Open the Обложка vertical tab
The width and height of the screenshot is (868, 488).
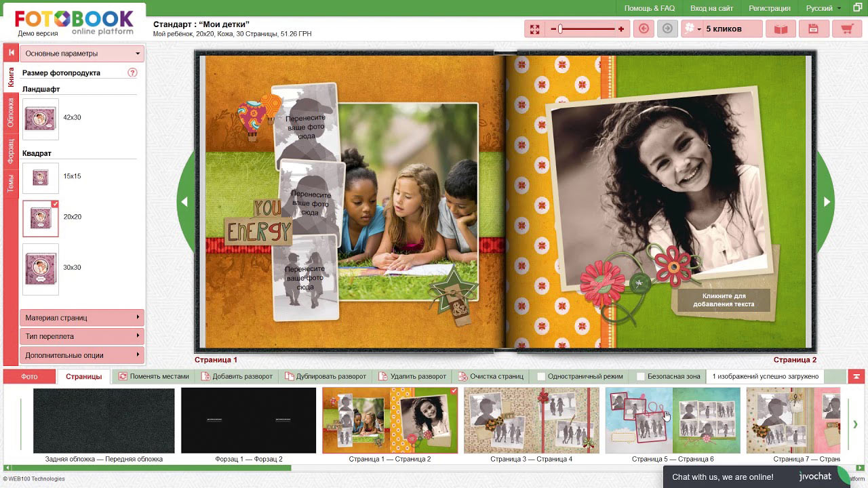(x=11, y=113)
